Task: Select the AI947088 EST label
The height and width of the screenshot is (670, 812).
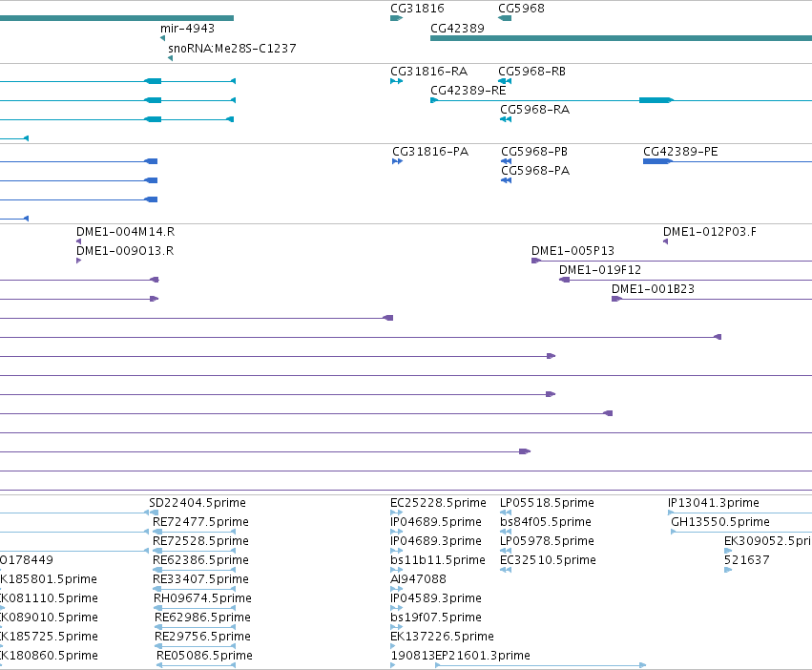Action: pyautogui.click(x=417, y=579)
